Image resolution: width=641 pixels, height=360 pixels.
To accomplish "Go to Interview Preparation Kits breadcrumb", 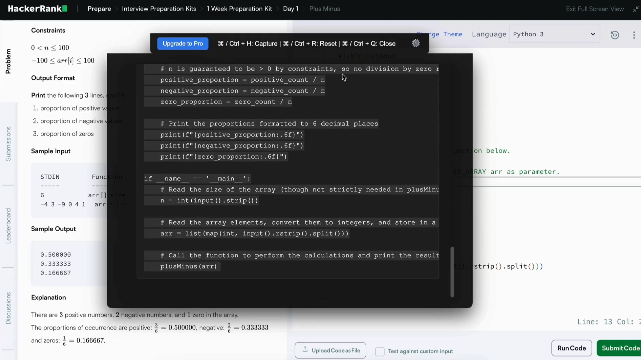I will (159, 9).
